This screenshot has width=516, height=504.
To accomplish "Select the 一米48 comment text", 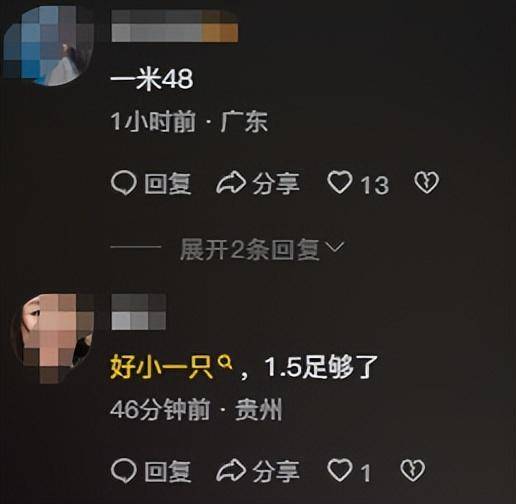I will (152, 79).
